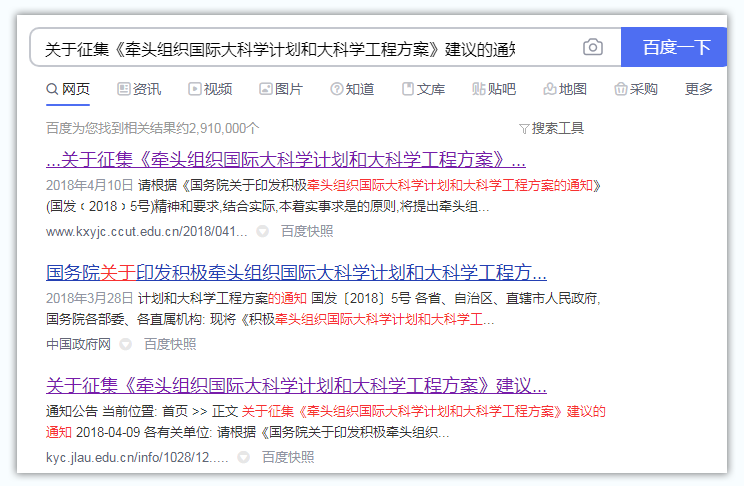Viewport: 744px width, 486px height.
Task: Open the 贴吧 tab
Action: point(494,89)
